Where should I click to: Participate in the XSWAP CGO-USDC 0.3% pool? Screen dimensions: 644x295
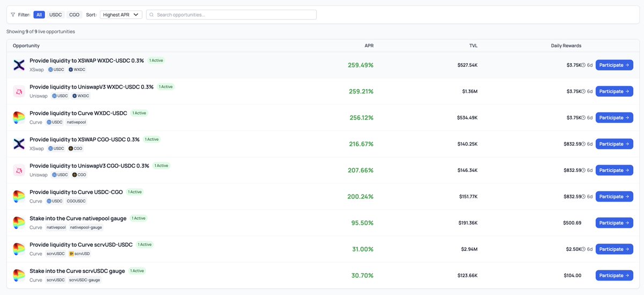coord(614,144)
